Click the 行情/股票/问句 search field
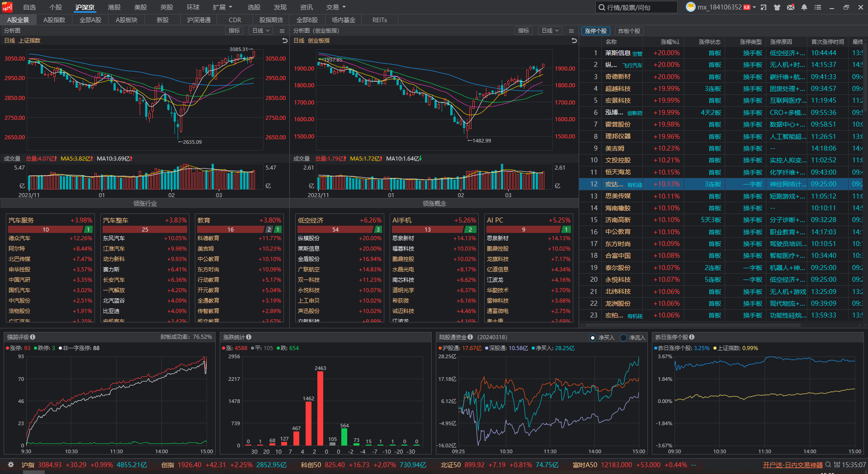This screenshot has height=474, width=868. pos(637,7)
